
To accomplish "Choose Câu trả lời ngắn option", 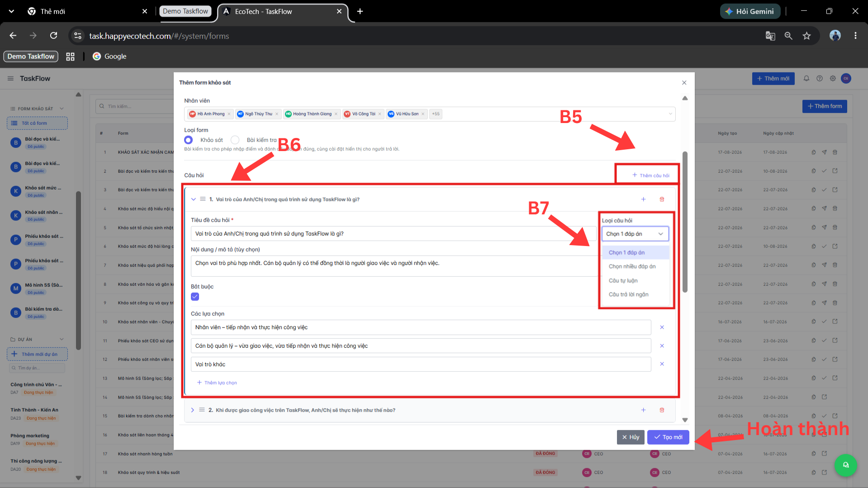I will coord(636,295).
